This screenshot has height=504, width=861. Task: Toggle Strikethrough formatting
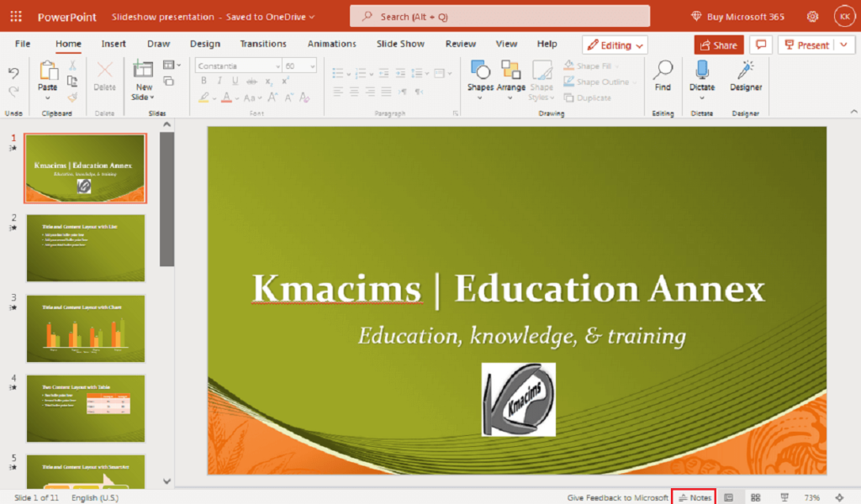coord(251,81)
